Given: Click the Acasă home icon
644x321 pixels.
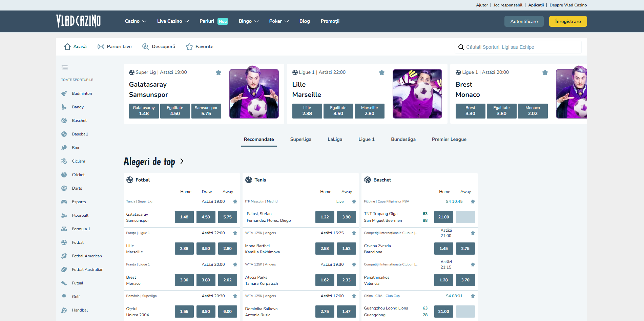Looking at the screenshot, I should click(x=67, y=47).
